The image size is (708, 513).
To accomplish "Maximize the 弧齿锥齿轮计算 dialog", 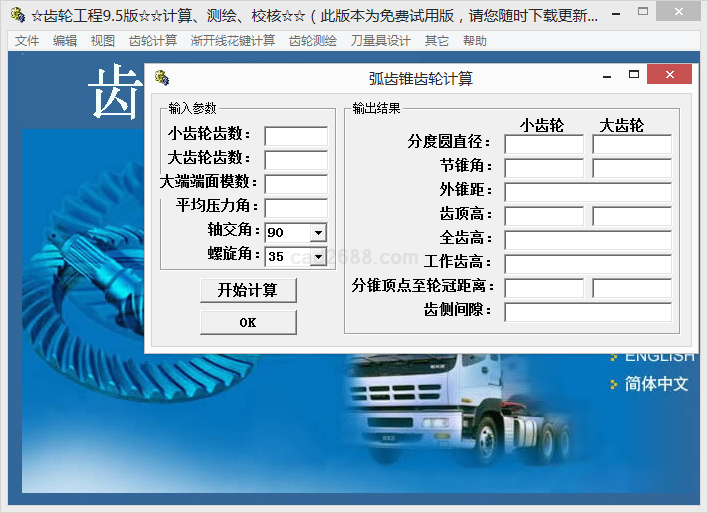I will pyautogui.click(x=634, y=75).
